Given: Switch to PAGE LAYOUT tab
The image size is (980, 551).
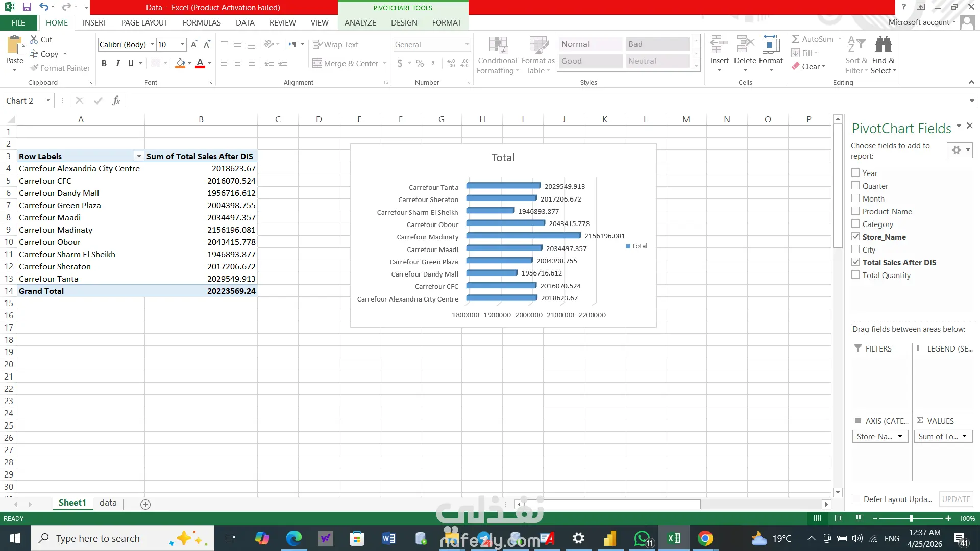Looking at the screenshot, I should [x=144, y=22].
